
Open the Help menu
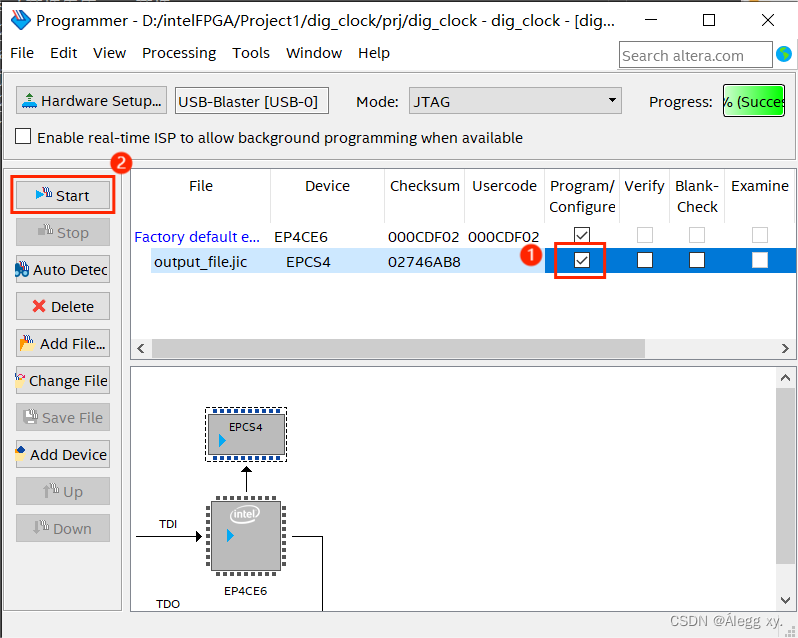click(374, 53)
